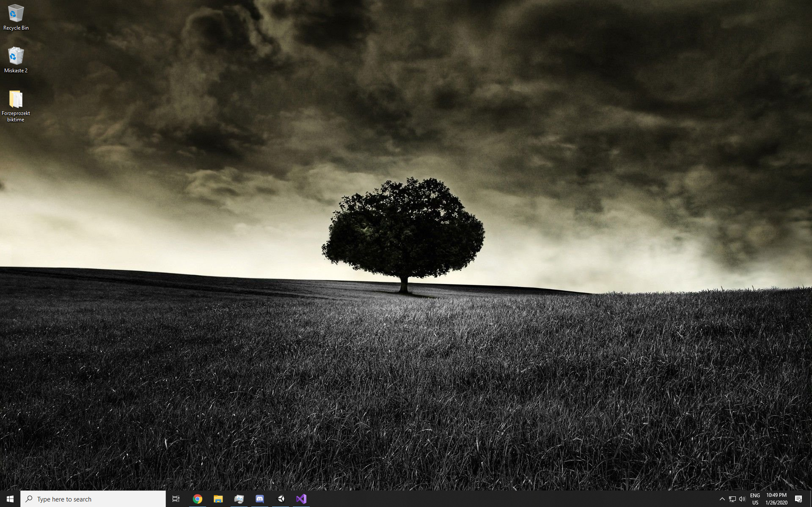The image size is (812, 507).
Task: Open the Windows Start menu
Action: (10, 499)
